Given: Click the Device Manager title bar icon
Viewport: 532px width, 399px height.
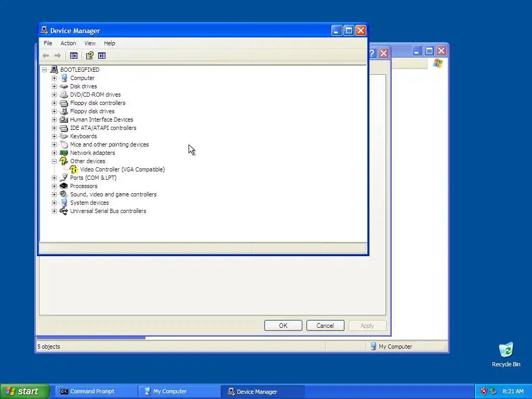Looking at the screenshot, I should coord(44,30).
